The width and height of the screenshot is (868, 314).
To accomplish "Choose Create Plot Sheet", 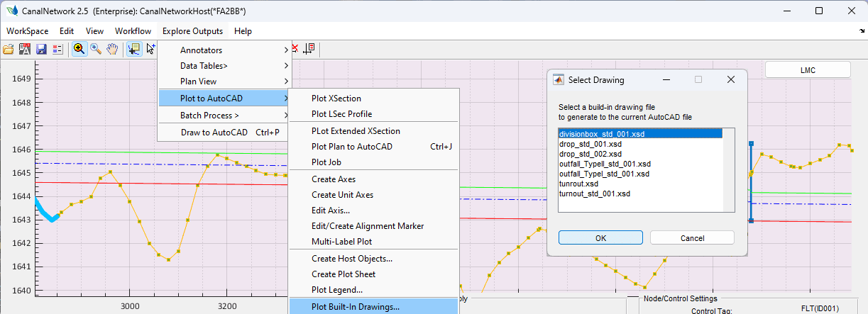I will pyautogui.click(x=374, y=274).
